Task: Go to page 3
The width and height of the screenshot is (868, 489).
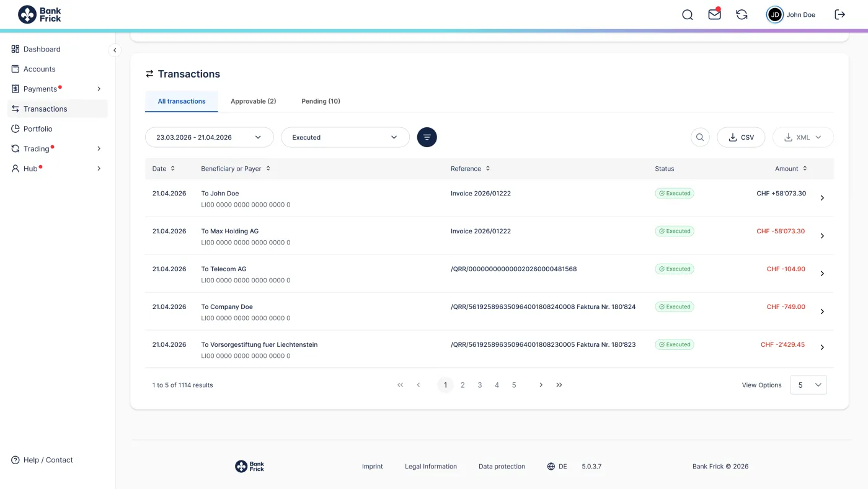Action: pyautogui.click(x=480, y=385)
